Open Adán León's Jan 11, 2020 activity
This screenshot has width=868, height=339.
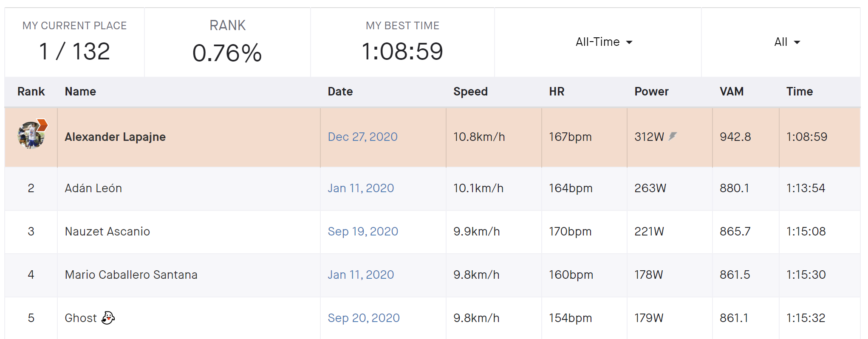coord(361,188)
